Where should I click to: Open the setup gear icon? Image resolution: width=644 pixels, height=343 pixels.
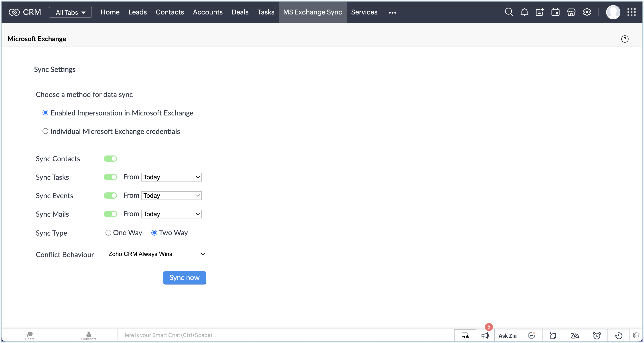coord(587,12)
